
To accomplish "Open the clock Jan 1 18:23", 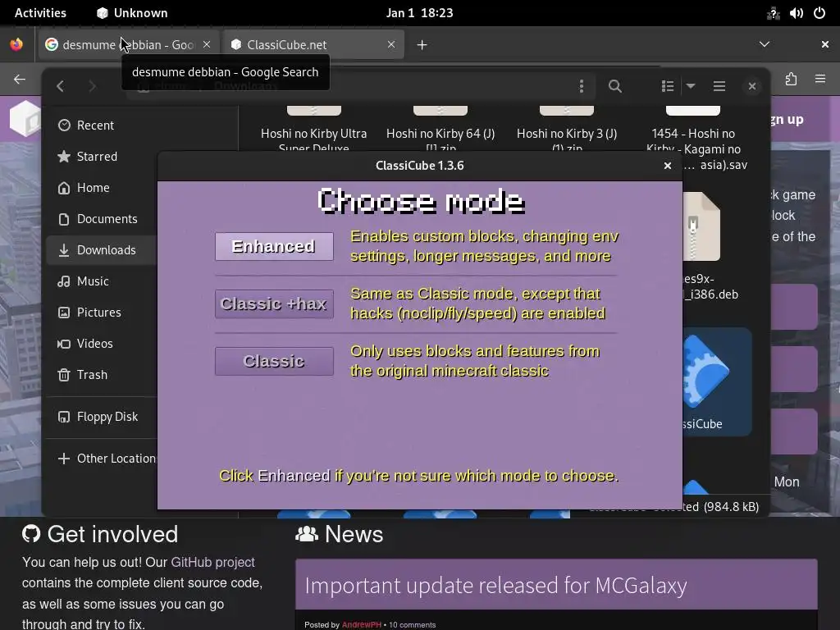I will pyautogui.click(x=419, y=13).
